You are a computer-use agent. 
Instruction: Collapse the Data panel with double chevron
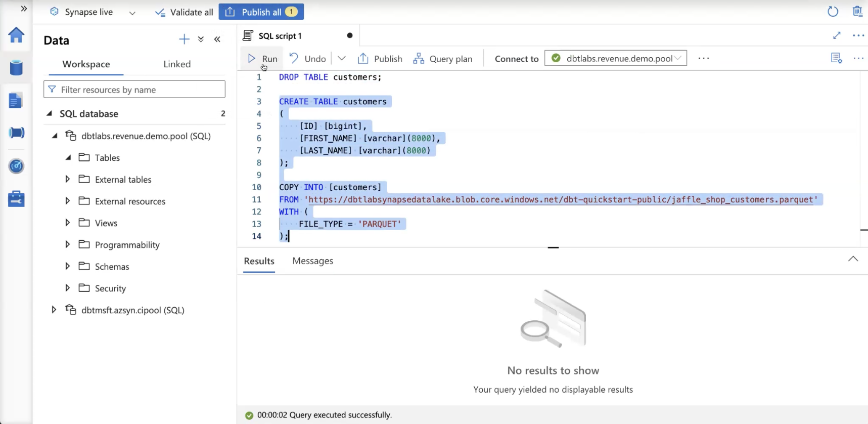(x=217, y=39)
